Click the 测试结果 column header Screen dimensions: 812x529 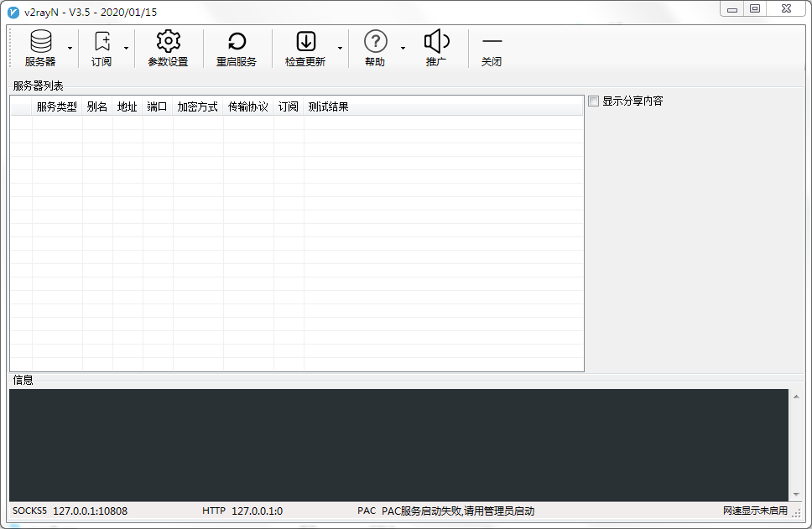click(x=328, y=106)
